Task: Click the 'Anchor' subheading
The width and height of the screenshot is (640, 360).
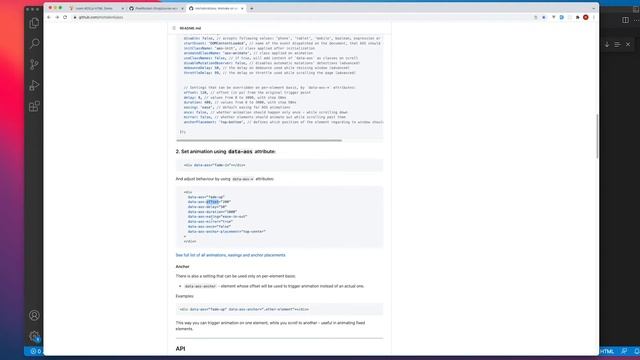Action: tap(182, 267)
